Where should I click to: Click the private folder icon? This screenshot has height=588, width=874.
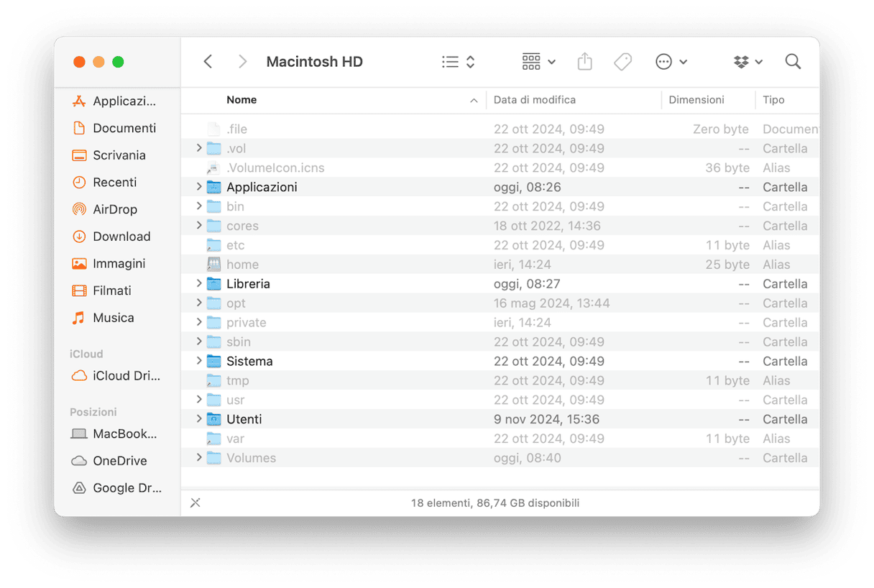click(x=213, y=323)
